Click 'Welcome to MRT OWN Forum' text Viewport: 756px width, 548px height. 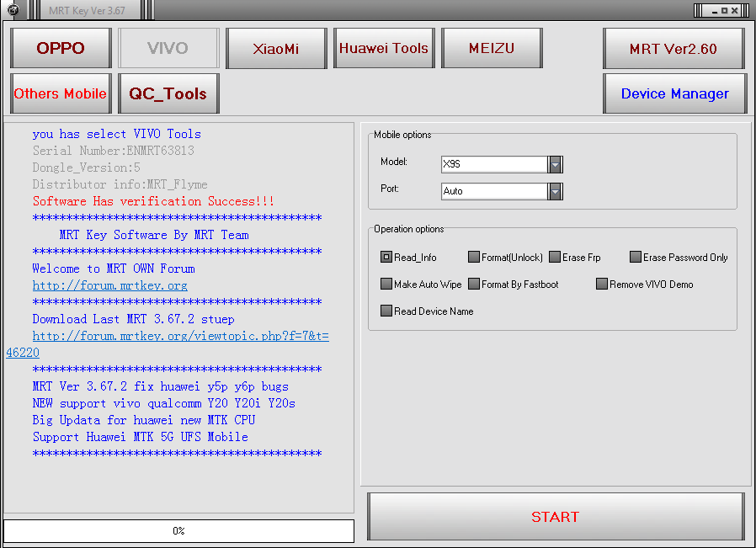[114, 269]
